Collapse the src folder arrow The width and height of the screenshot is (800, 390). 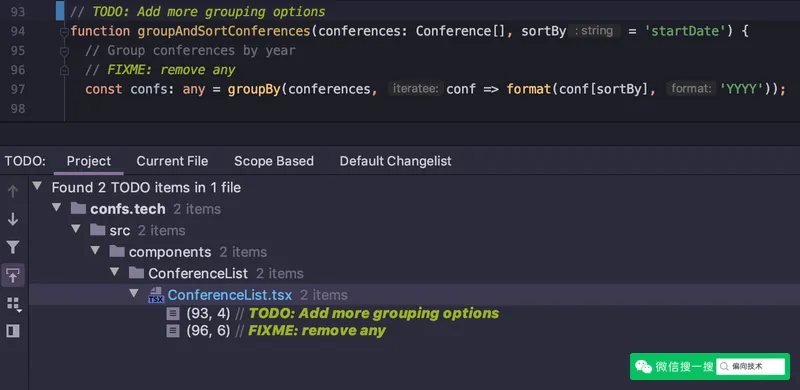(x=76, y=229)
